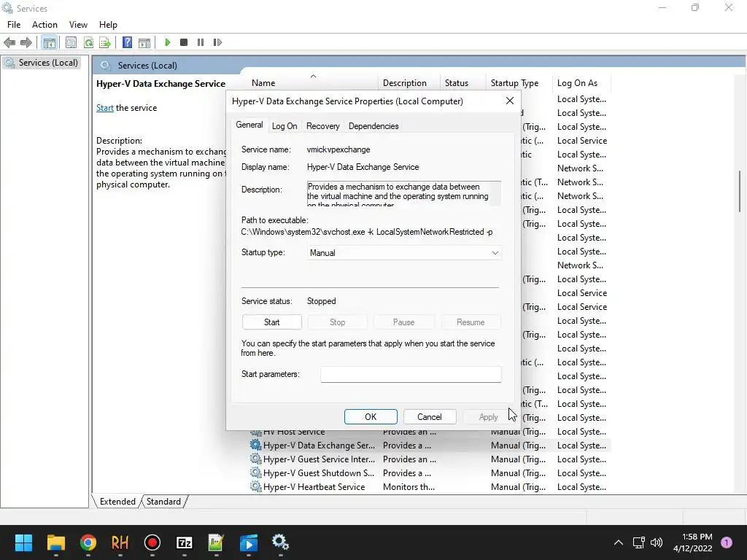Click the Forward arrow in Services toolbar
Viewport: 747px width, 560px height.
[26, 42]
